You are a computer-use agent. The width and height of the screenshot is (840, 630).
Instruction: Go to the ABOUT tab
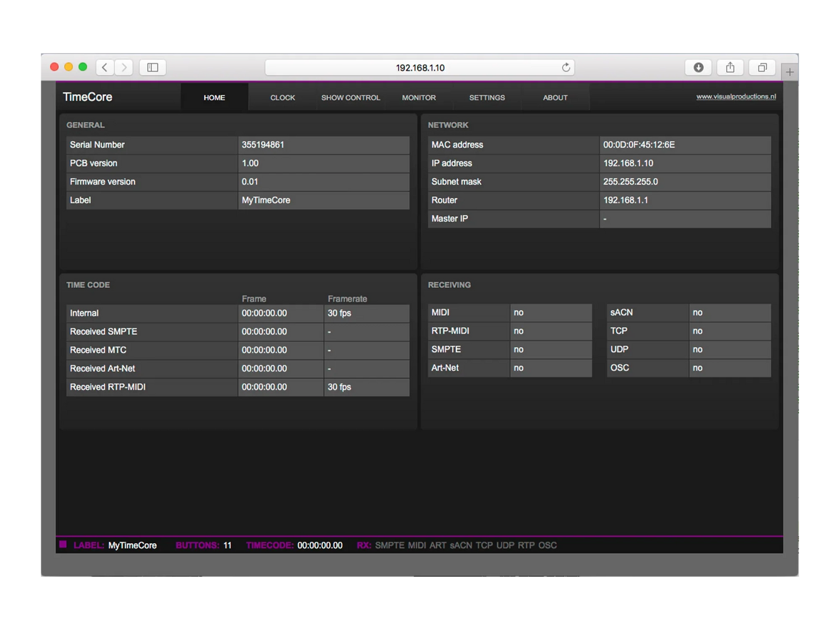click(555, 98)
